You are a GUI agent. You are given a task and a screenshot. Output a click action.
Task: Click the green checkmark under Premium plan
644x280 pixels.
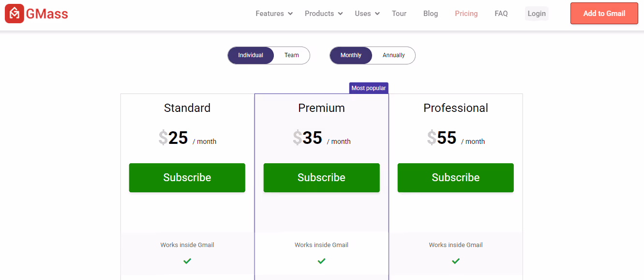(x=321, y=261)
